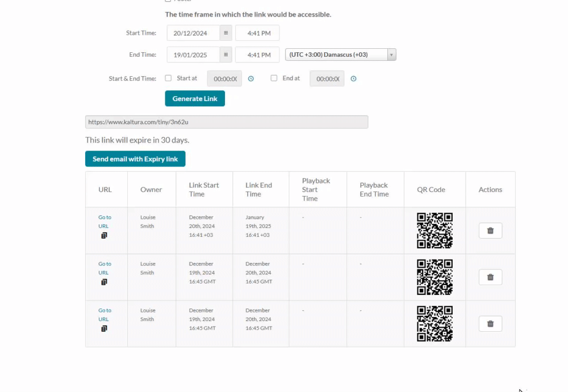Open the End Time calendar picker icon
Image resolution: width=568 pixels, height=392 pixels.
coord(225,55)
